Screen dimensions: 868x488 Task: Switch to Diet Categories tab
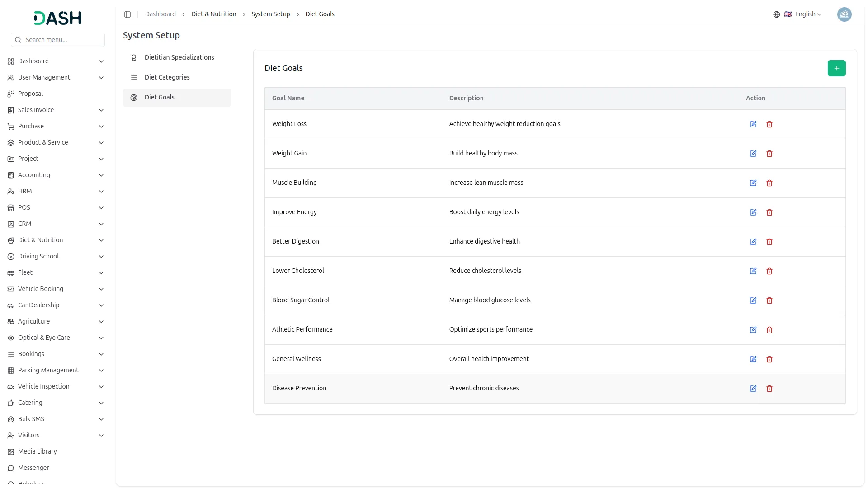tap(167, 77)
